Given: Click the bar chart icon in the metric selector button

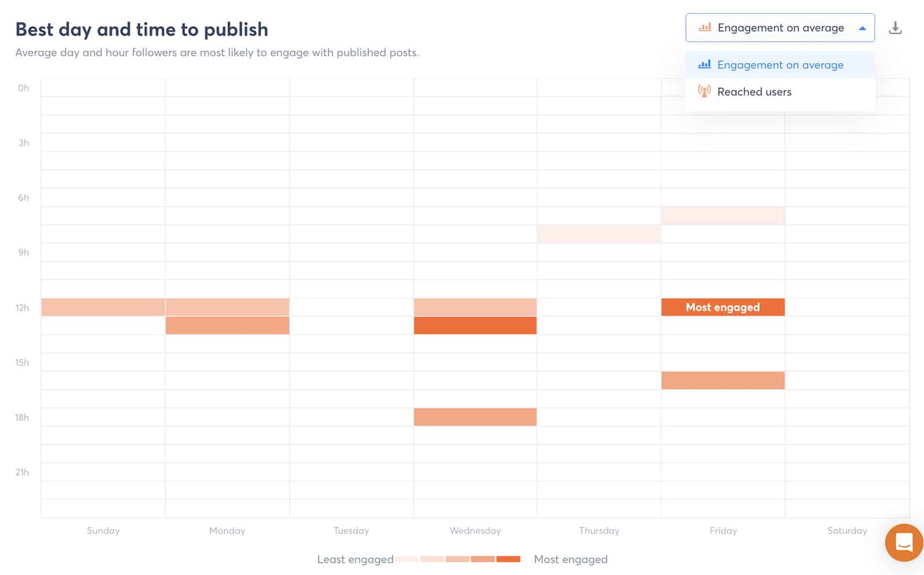Looking at the screenshot, I should (x=705, y=27).
